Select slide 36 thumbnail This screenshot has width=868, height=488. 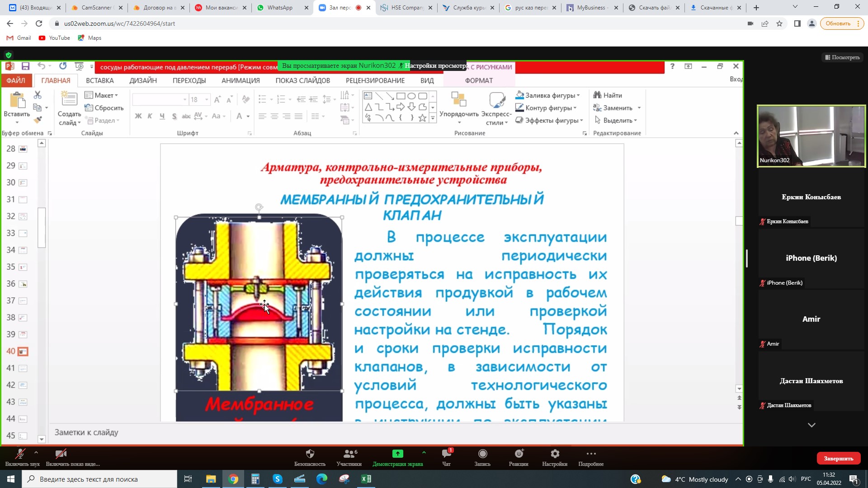(23, 284)
